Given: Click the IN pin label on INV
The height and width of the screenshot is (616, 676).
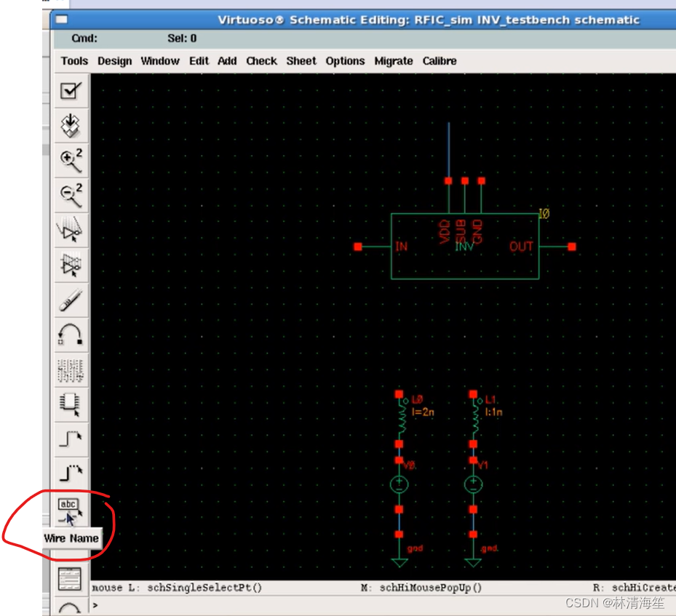Looking at the screenshot, I should (402, 247).
